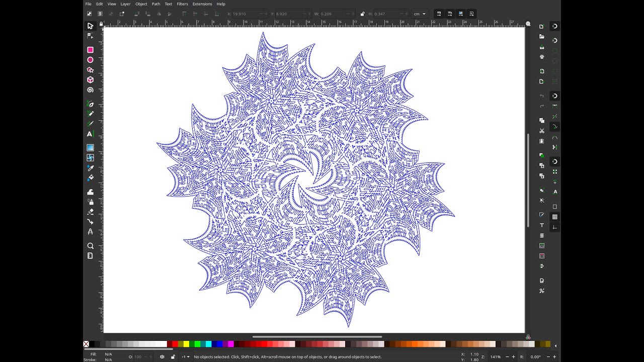Increase zoom with plus button
644x362 pixels.
click(513, 357)
